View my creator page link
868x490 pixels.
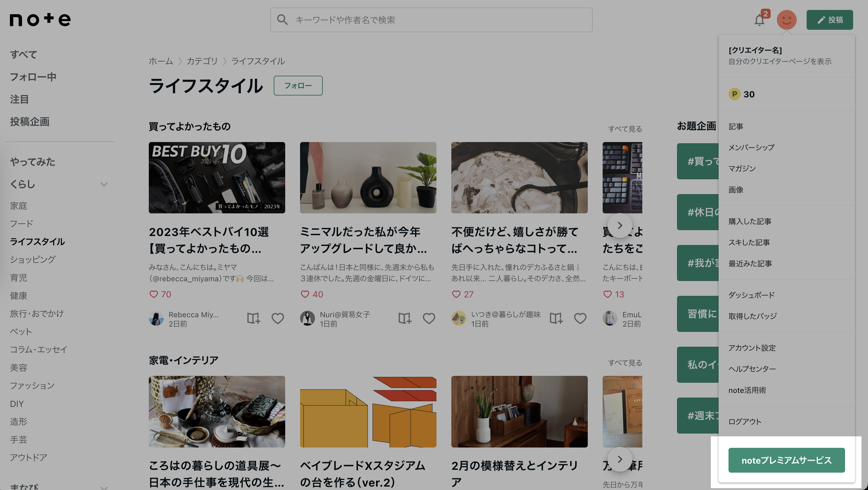[x=780, y=61]
